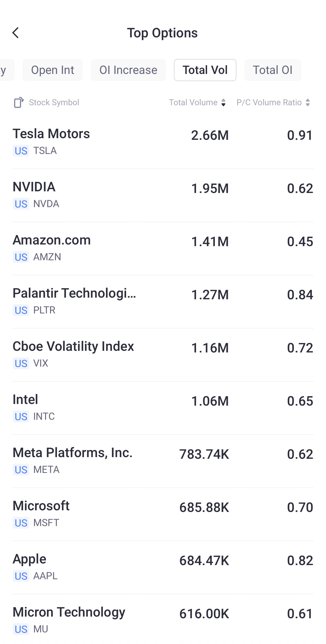Select the Total Vol tab
Viewport: 326px width, 644px height.
coord(205,70)
